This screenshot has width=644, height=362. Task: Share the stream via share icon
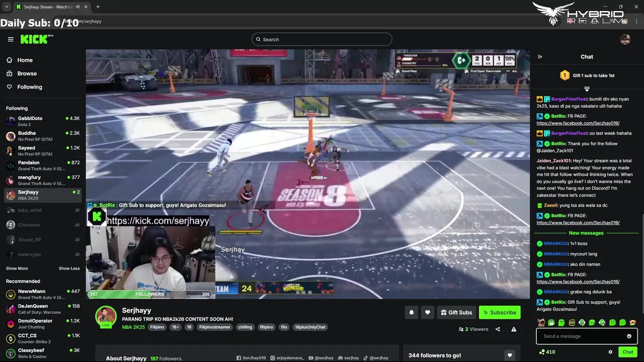(x=498, y=329)
